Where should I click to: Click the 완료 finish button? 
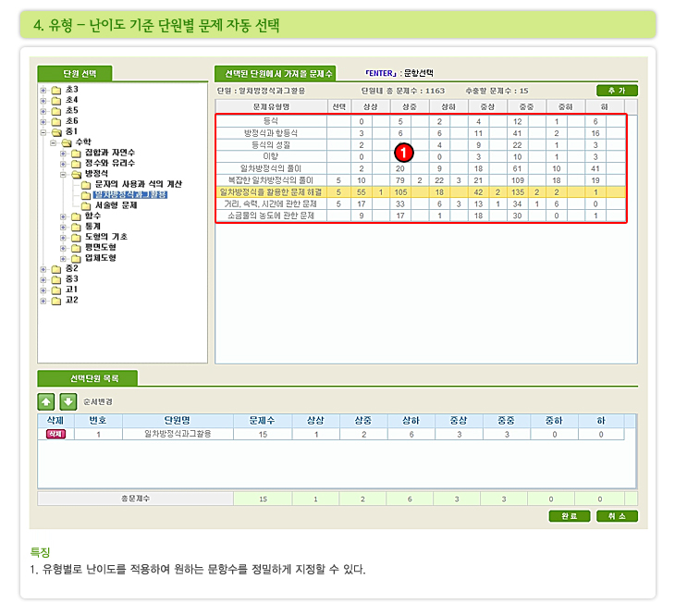tap(569, 516)
